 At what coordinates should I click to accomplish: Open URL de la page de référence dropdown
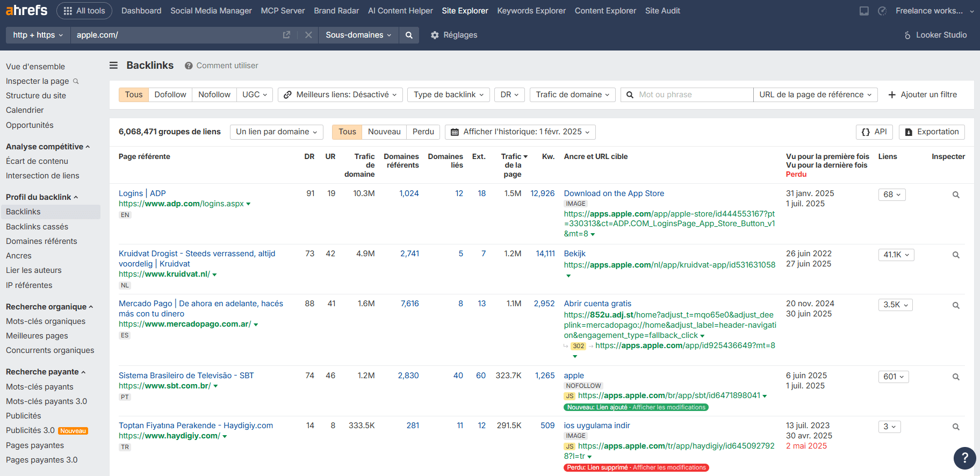(x=816, y=95)
